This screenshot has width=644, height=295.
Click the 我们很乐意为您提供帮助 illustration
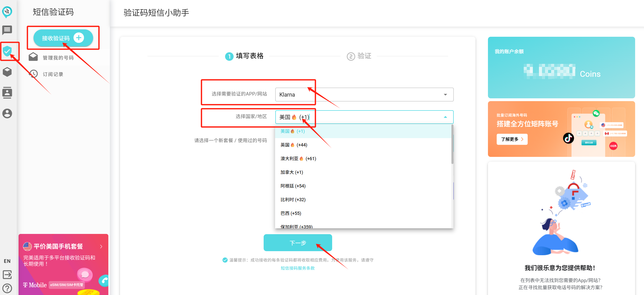click(x=561, y=213)
